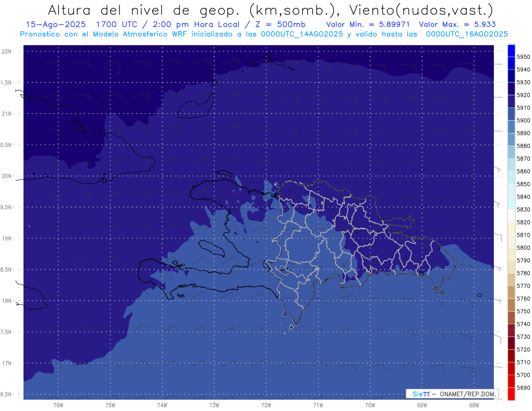Click the legend value '5730'

(523, 337)
